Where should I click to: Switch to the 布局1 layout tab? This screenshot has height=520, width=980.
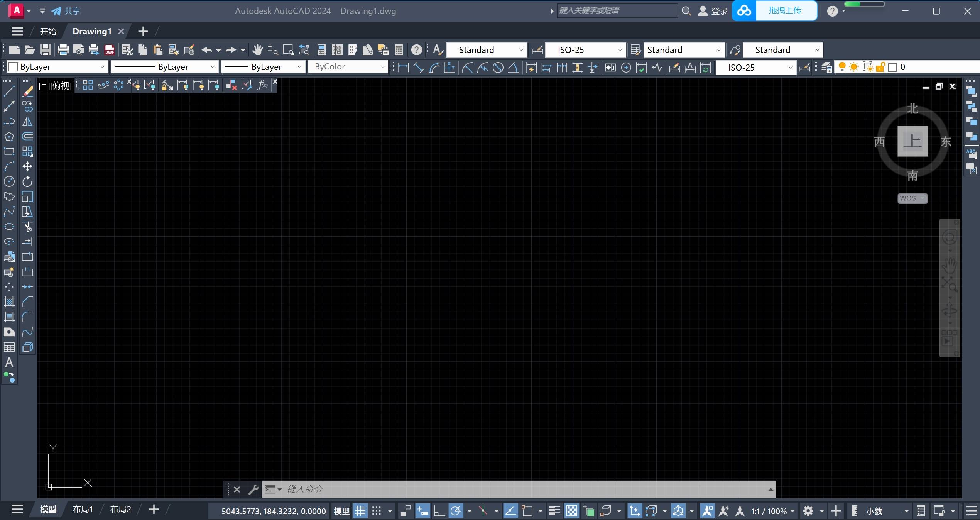point(83,510)
